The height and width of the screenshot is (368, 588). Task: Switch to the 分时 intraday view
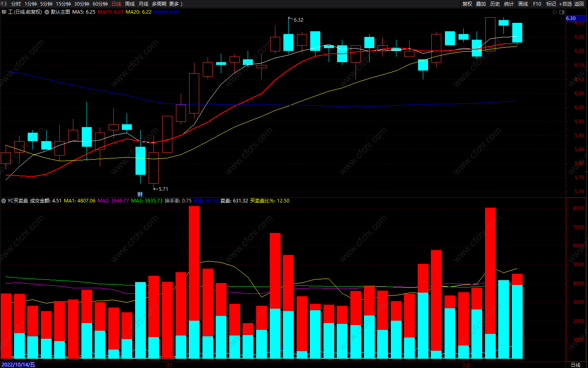16,4
